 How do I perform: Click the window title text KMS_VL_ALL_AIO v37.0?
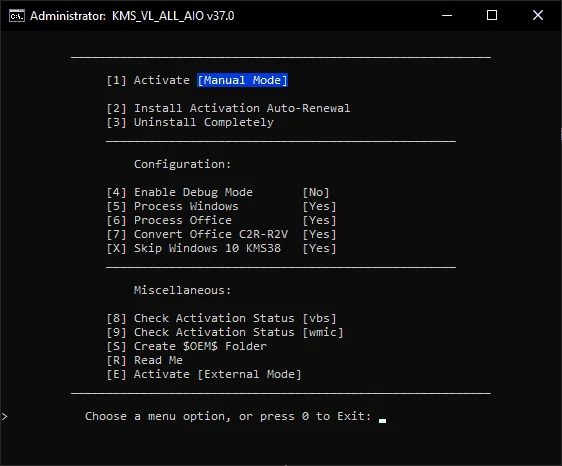coord(173,16)
